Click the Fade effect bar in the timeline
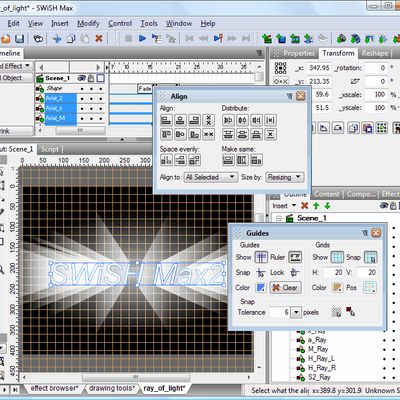Screen dimensions: 400x400 point(145,89)
